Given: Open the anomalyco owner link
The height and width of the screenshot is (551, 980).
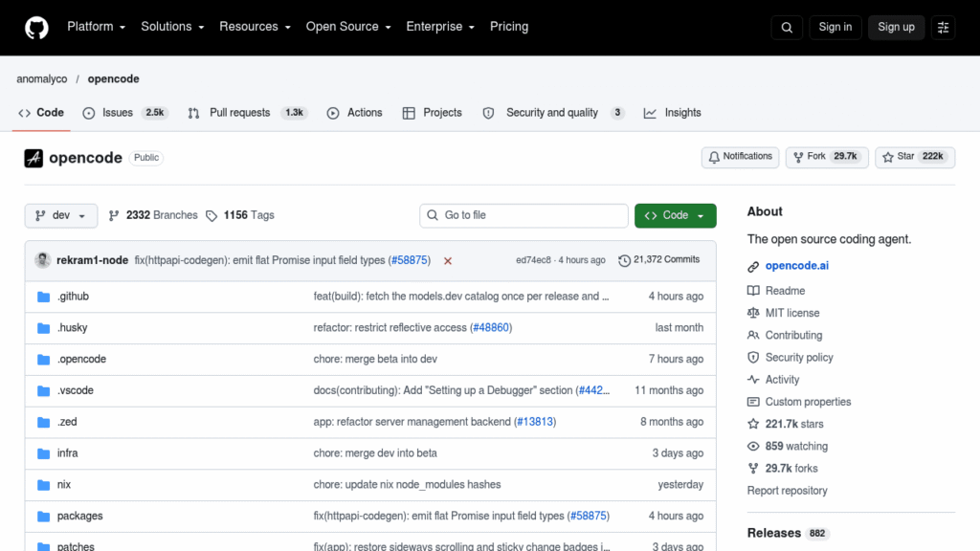Looking at the screenshot, I should 42,79.
